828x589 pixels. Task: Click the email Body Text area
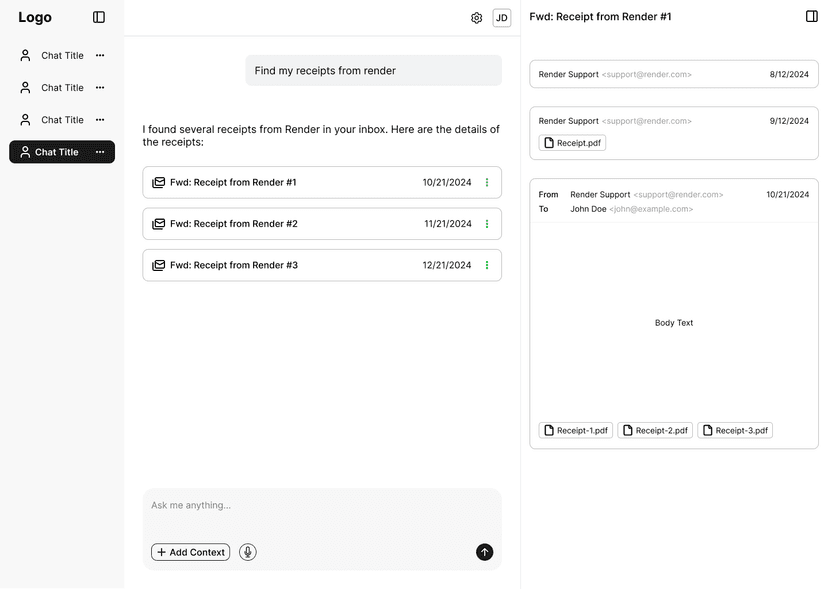pos(674,323)
